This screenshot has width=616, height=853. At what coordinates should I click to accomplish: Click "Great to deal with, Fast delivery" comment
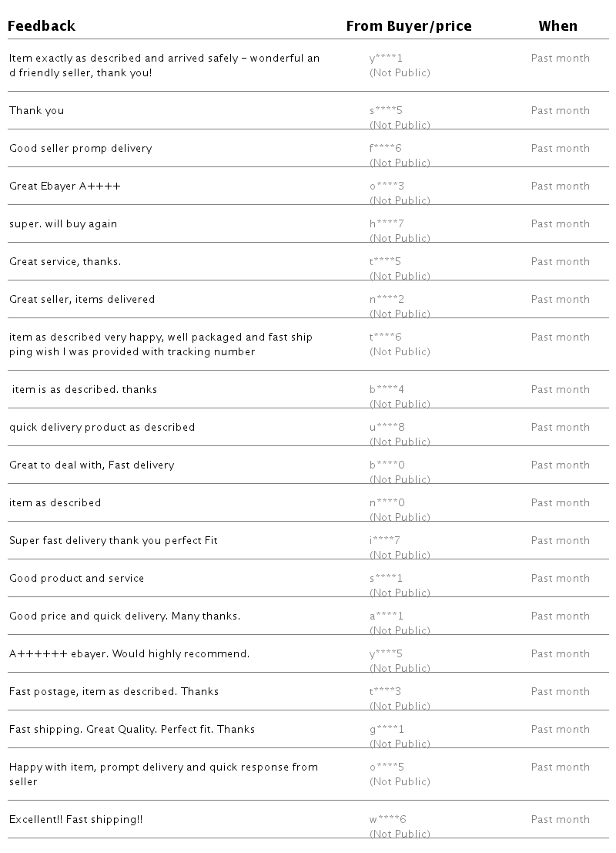[x=92, y=465]
